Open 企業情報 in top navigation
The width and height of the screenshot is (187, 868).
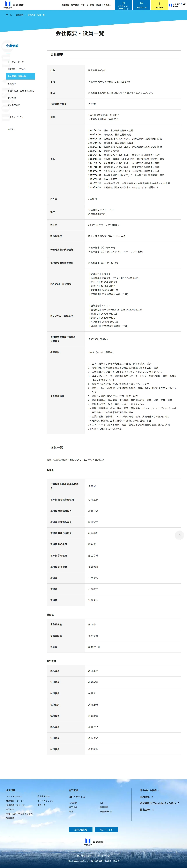pos(65,5)
